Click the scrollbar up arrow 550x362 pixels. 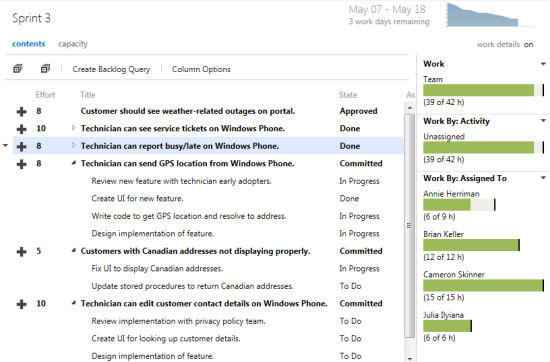click(409, 108)
